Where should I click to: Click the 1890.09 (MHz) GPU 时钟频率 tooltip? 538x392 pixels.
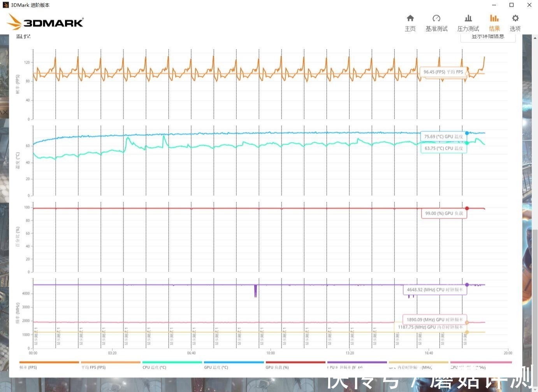coord(435,320)
